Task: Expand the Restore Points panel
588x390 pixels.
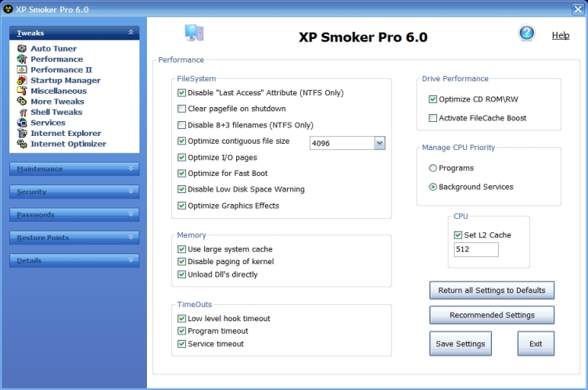Action: point(74,238)
